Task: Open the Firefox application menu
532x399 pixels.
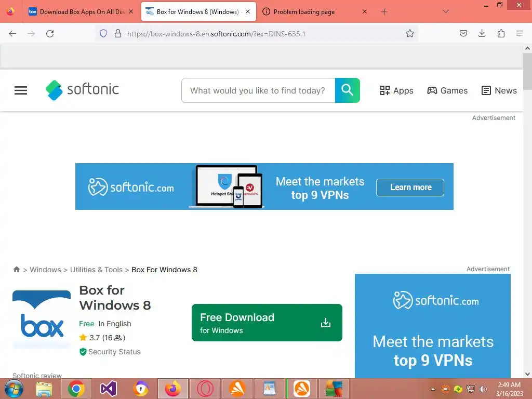Action: 520,34
